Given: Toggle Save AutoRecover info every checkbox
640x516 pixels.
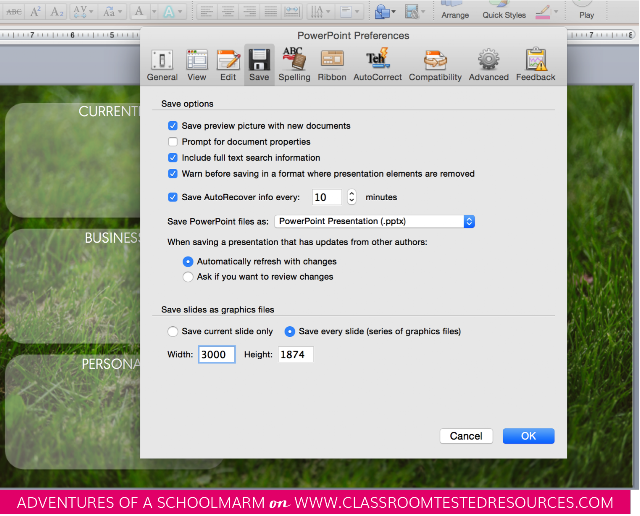Looking at the screenshot, I should tap(173, 197).
